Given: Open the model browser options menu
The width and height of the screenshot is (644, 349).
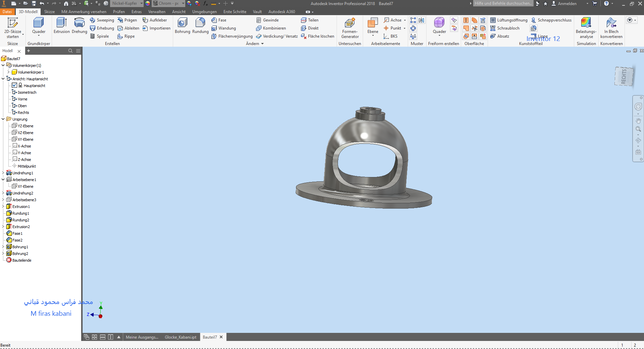Looking at the screenshot, I should [x=78, y=51].
